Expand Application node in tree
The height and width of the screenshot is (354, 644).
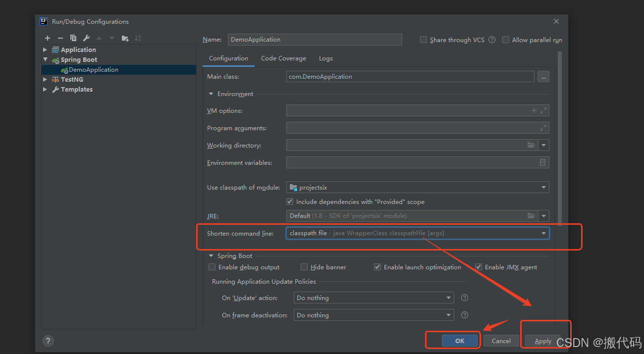click(46, 50)
